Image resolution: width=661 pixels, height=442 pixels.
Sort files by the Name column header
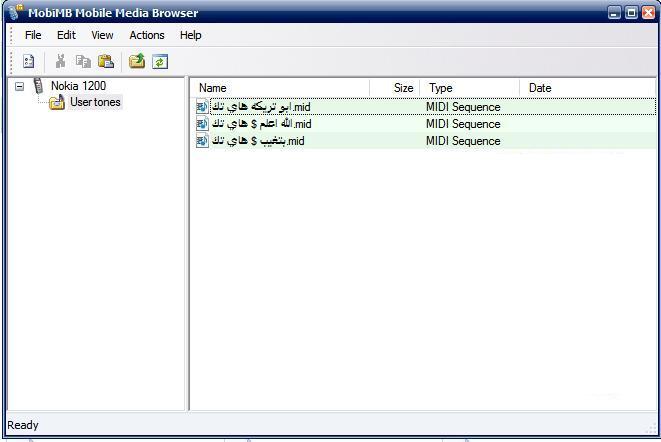click(280, 88)
